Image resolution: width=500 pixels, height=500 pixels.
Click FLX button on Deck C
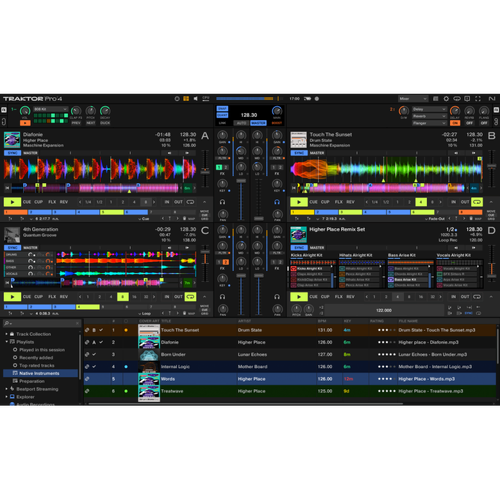pos(52,297)
